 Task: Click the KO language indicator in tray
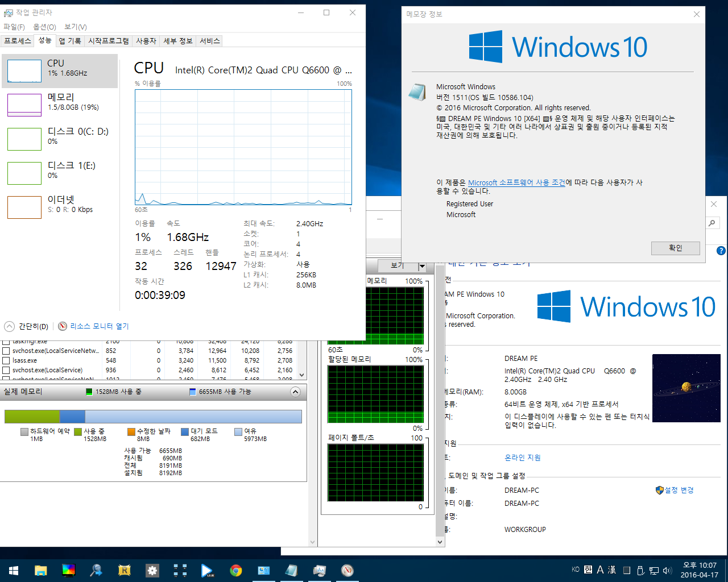(576, 569)
